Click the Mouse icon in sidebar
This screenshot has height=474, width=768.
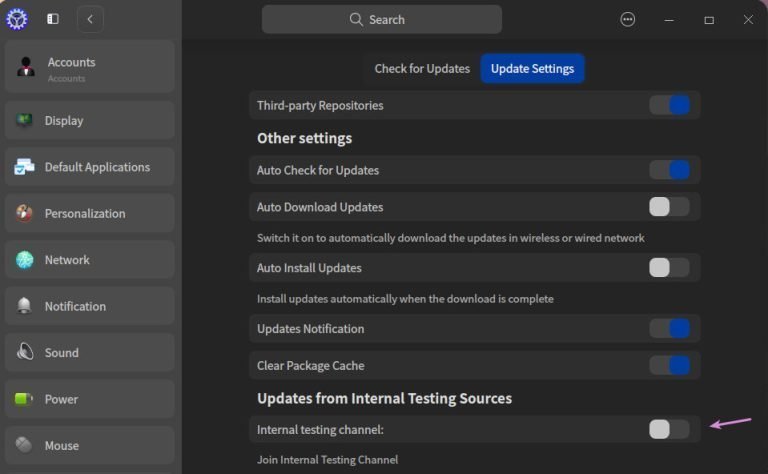[24, 445]
